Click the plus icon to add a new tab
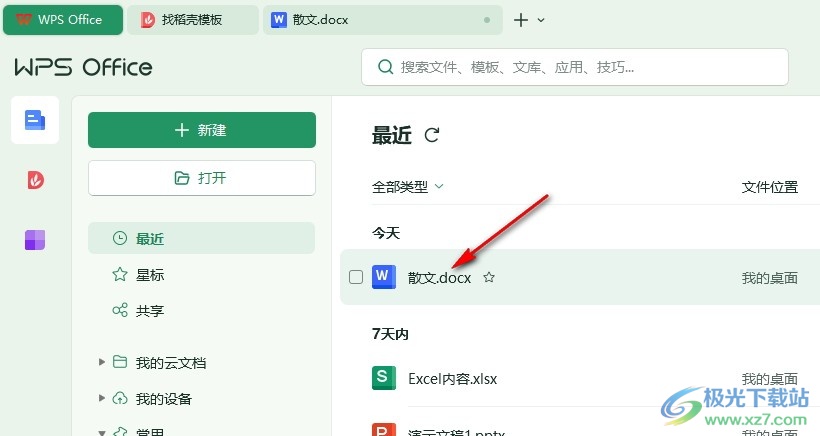This screenshot has height=436, width=820. pos(521,20)
